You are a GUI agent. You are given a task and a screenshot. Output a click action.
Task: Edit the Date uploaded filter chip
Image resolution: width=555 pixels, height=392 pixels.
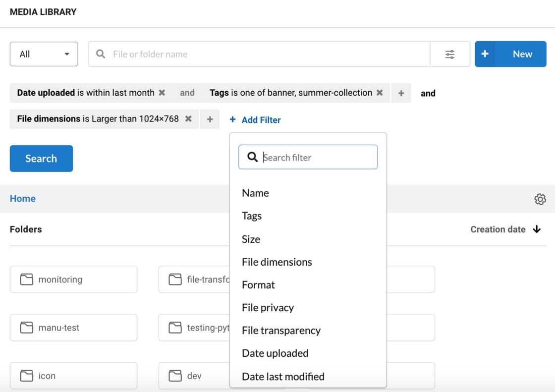(86, 93)
